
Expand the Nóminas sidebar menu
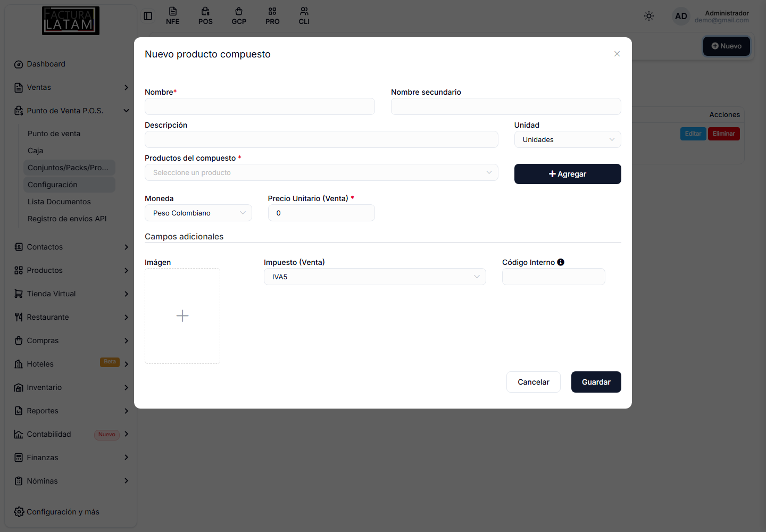[x=71, y=481]
